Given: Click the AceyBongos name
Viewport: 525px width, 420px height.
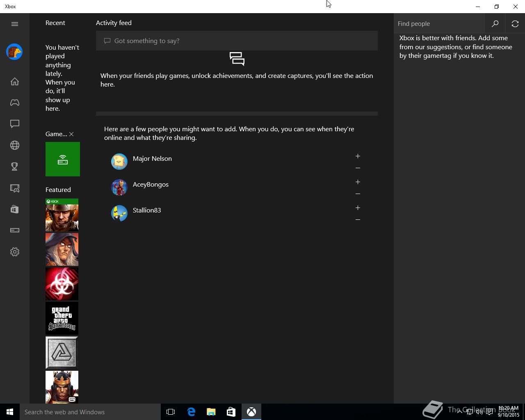Looking at the screenshot, I should click(151, 185).
